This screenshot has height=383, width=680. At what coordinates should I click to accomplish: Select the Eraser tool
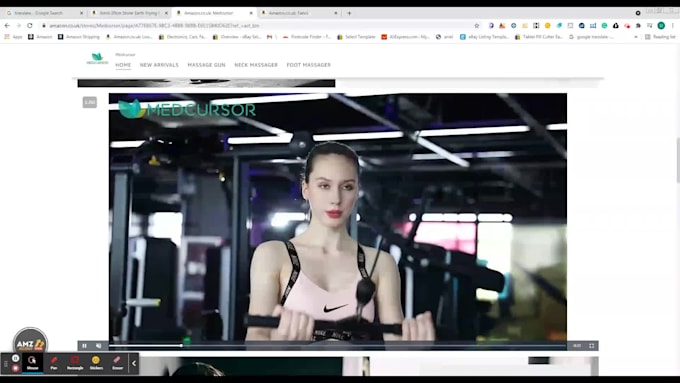pyautogui.click(x=118, y=363)
